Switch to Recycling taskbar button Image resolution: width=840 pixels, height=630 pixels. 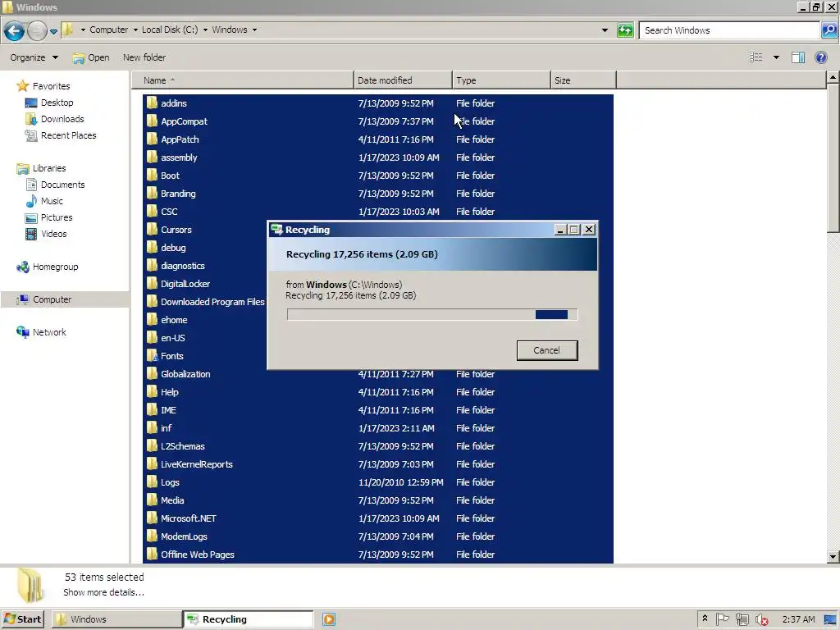point(249,619)
